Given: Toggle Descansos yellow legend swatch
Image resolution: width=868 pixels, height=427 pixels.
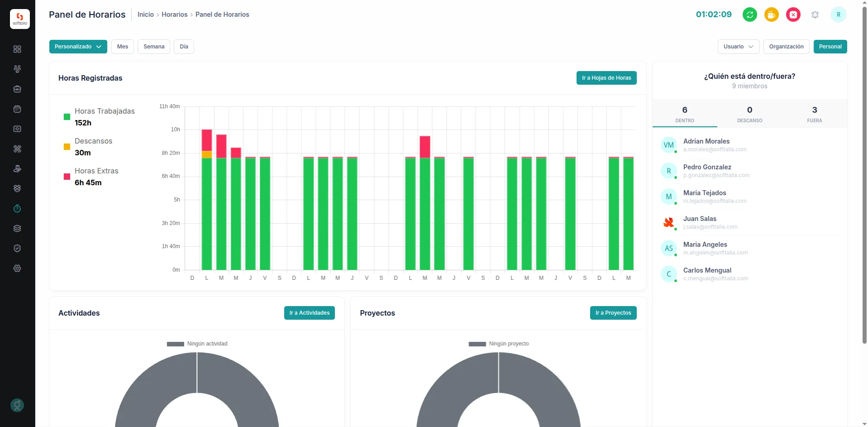Looking at the screenshot, I should (67, 147).
